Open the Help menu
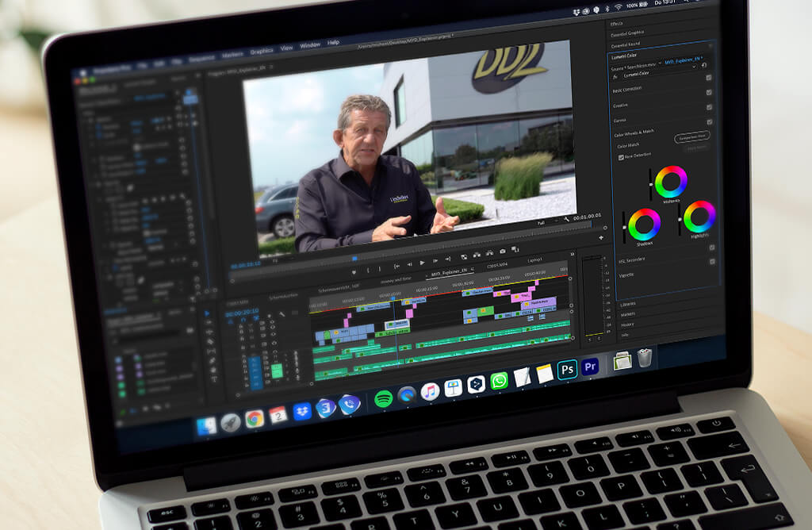Screen dimensions: 812x530 333,43
